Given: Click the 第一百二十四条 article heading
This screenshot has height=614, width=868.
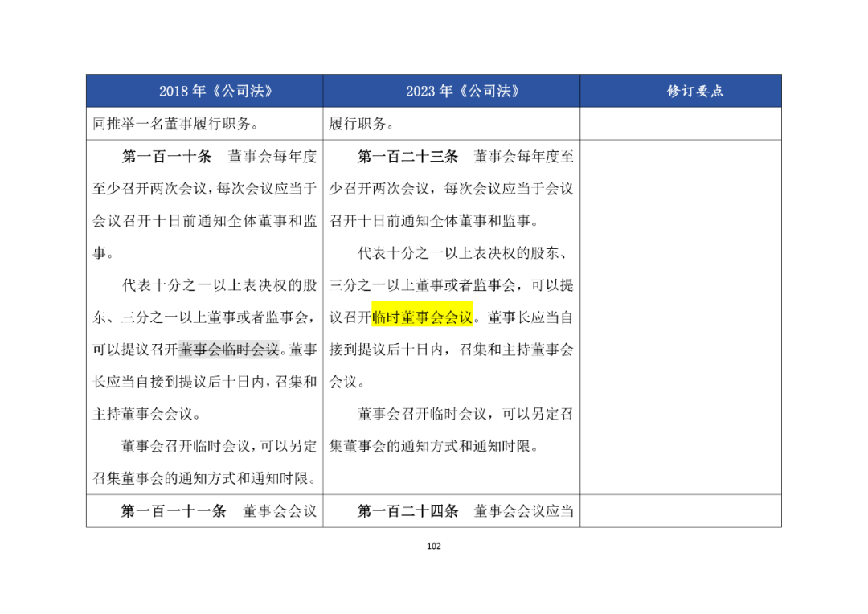Looking at the screenshot, I should tap(407, 511).
